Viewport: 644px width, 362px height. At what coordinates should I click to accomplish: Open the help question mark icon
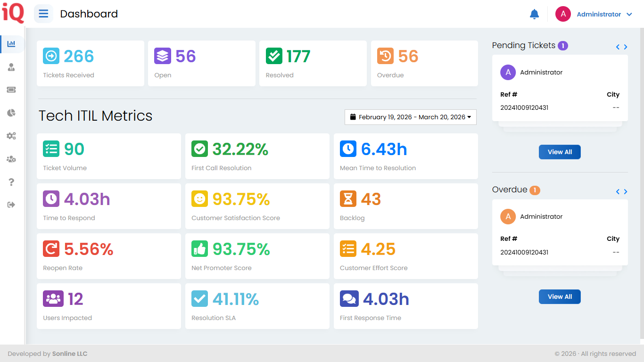[11, 182]
